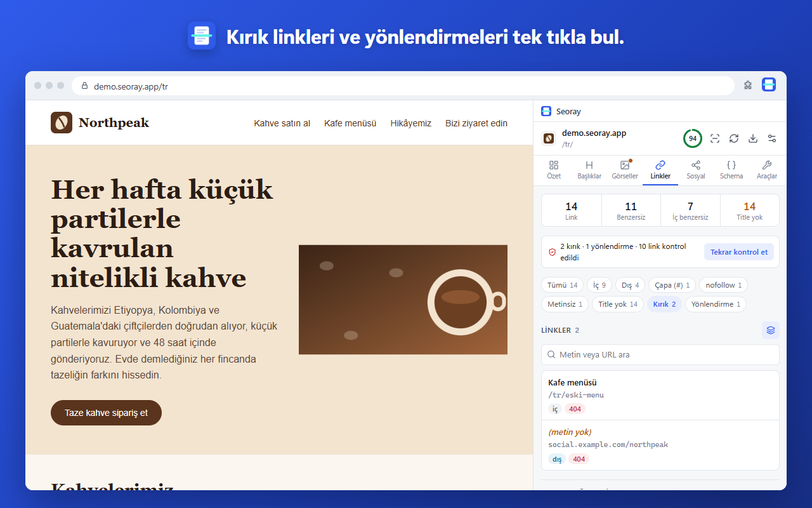Click the Seoray logo in the panel header

point(546,111)
